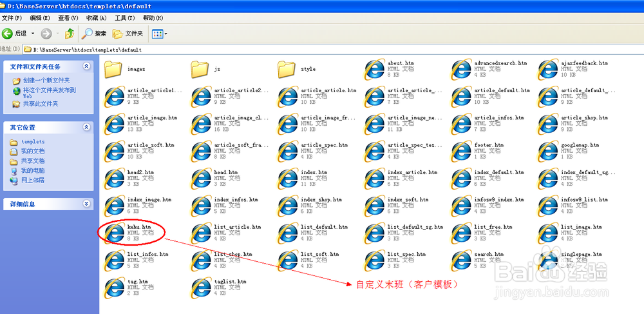The image size is (644, 314).
Task: Select the article_shop.htm file icon
Action: tap(548, 124)
